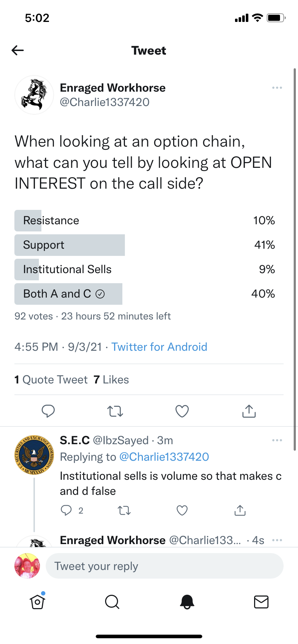This screenshot has width=298, height=644.
Task: Retweet the S.E.C reply
Action: (x=124, y=510)
